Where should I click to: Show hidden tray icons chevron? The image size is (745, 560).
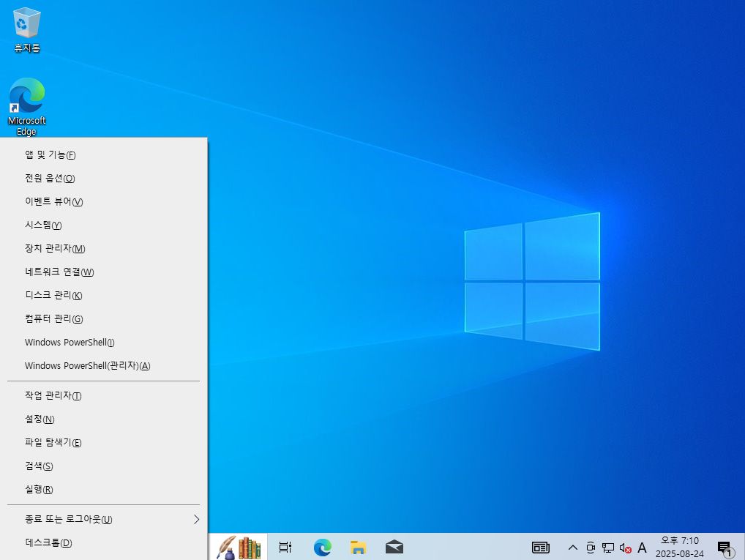point(573,548)
